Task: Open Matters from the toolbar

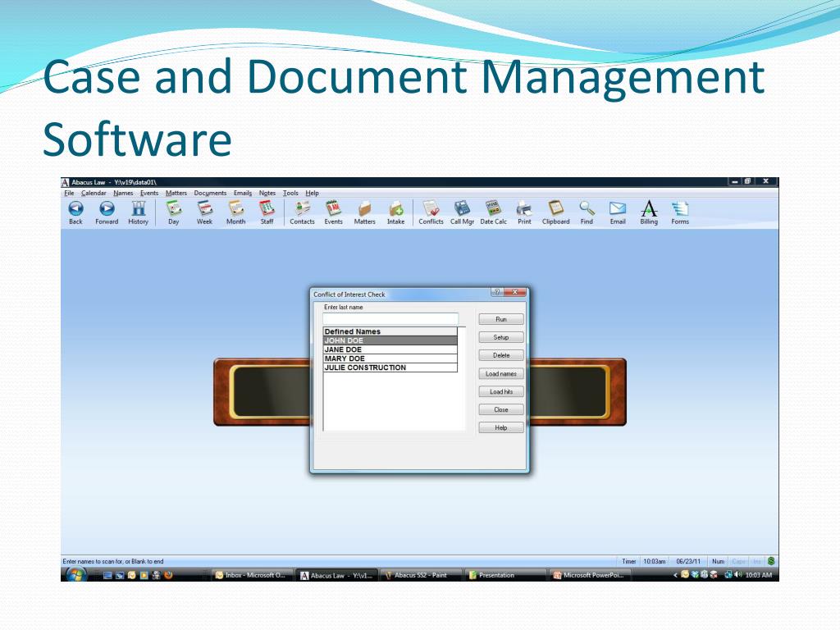Action: click(x=365, y=212)
